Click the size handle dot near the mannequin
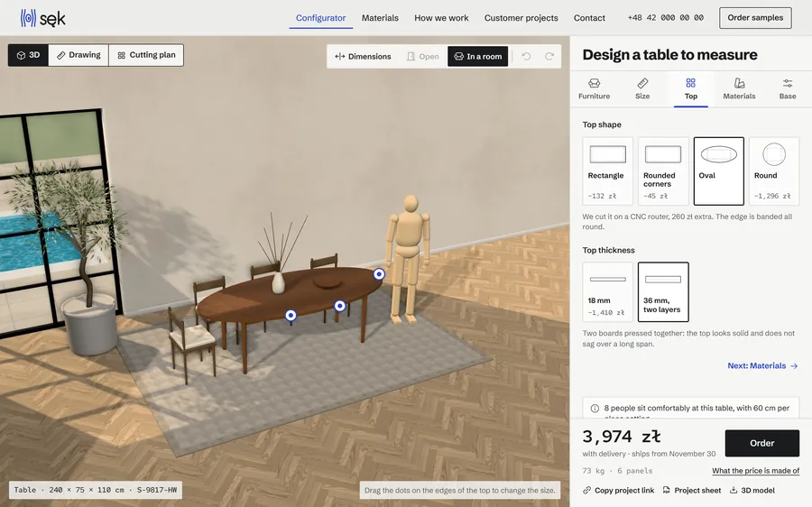The image size is (812, 507). pos(379,274)
